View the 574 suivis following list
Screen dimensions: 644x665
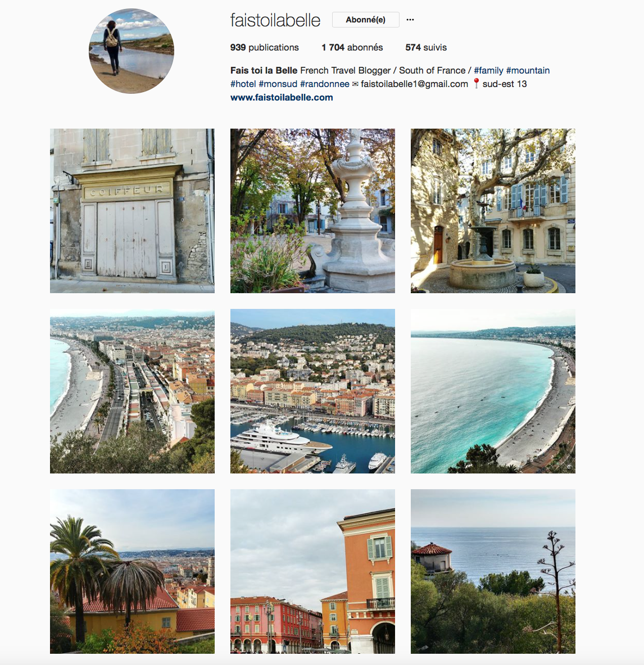point(426,48)
